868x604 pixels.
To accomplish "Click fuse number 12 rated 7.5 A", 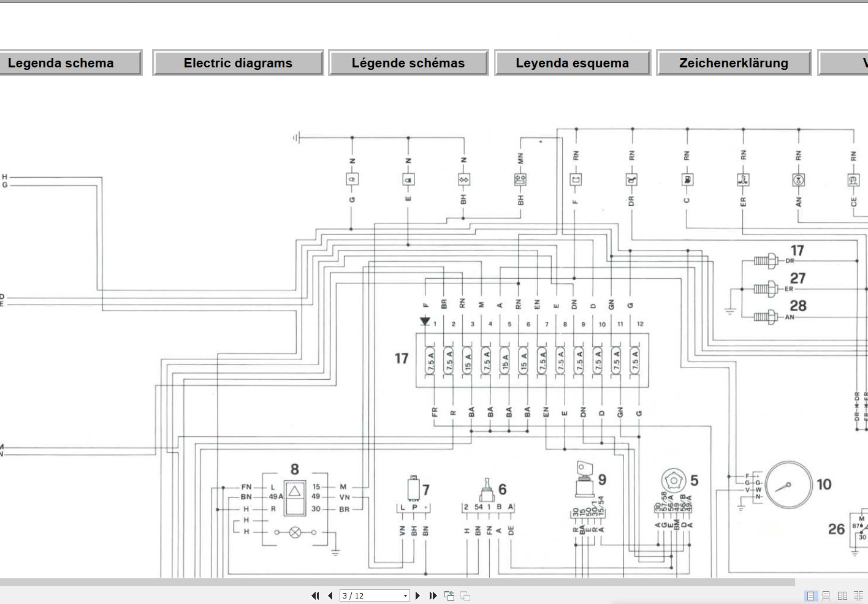I will (x=635, y=361).
